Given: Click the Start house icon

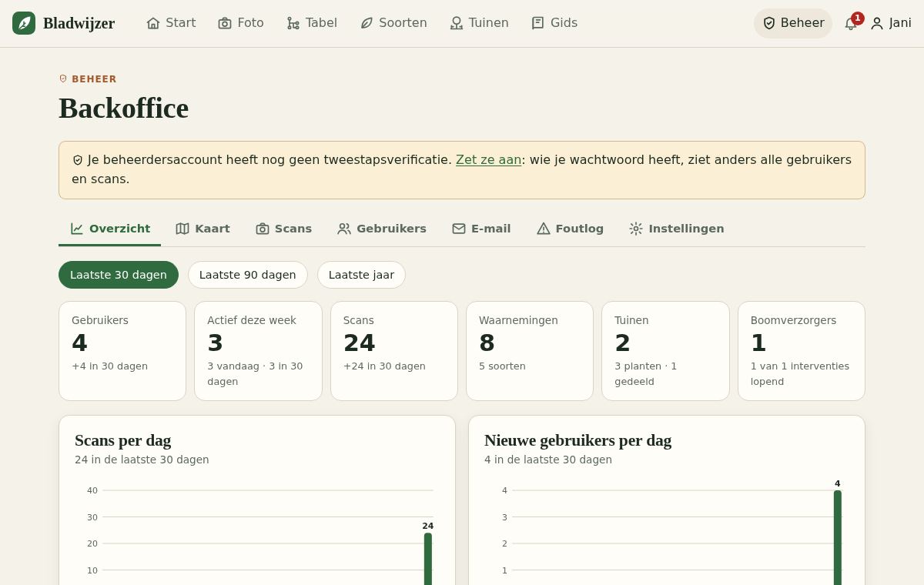Looking at the screenshot, I should [153, 23].
